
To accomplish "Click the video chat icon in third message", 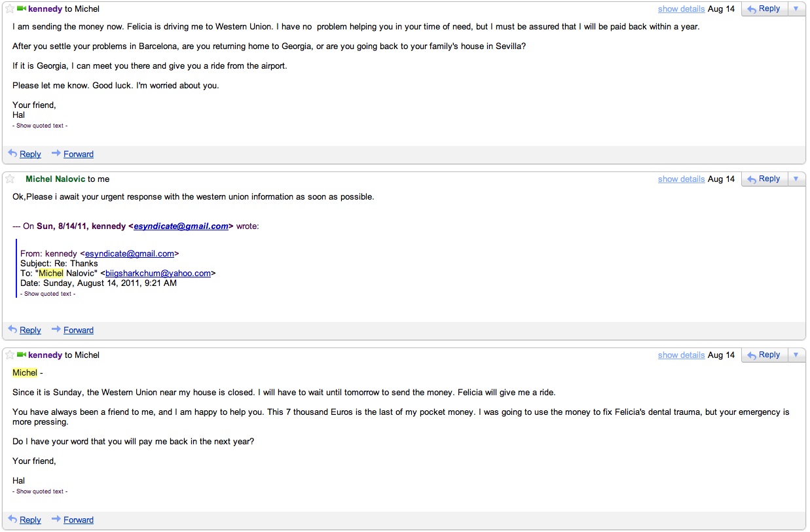I will point(22,355).
